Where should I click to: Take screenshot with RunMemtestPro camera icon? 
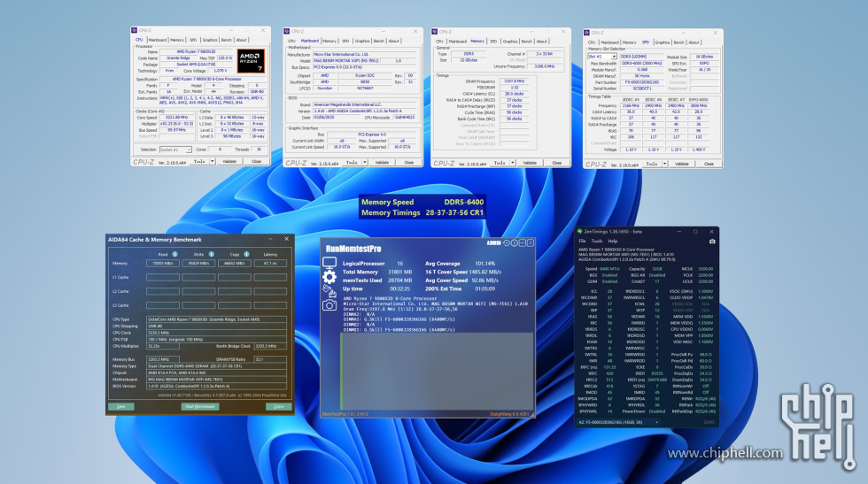pos(329,304)
